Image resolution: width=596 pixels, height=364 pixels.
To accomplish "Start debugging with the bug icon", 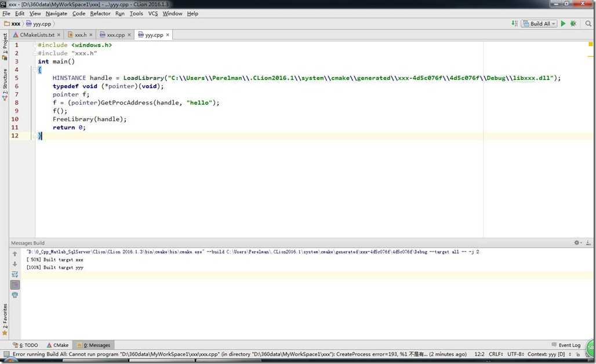I will point(573,24).
